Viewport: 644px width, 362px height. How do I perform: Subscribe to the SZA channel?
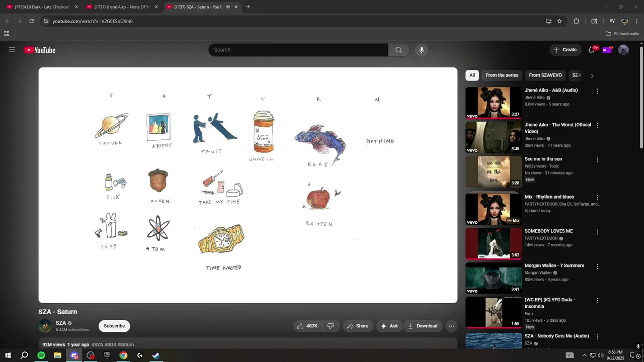[114, 326]
